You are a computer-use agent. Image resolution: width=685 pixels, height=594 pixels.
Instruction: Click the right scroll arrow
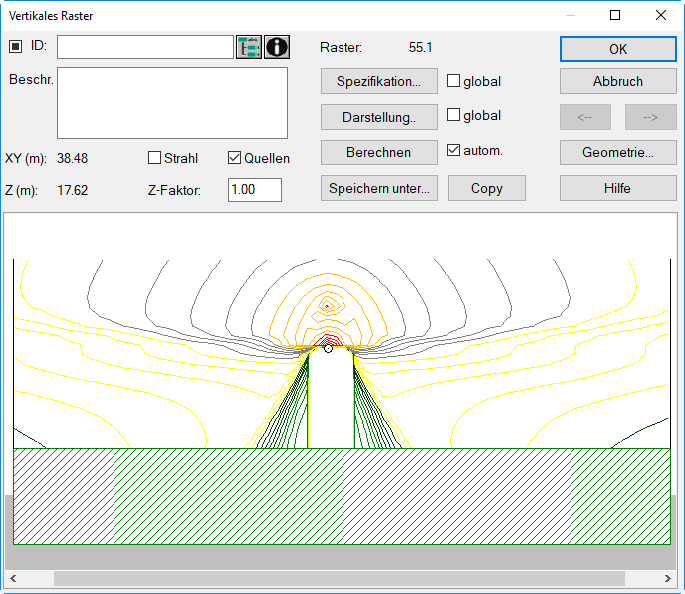(668, 579)
